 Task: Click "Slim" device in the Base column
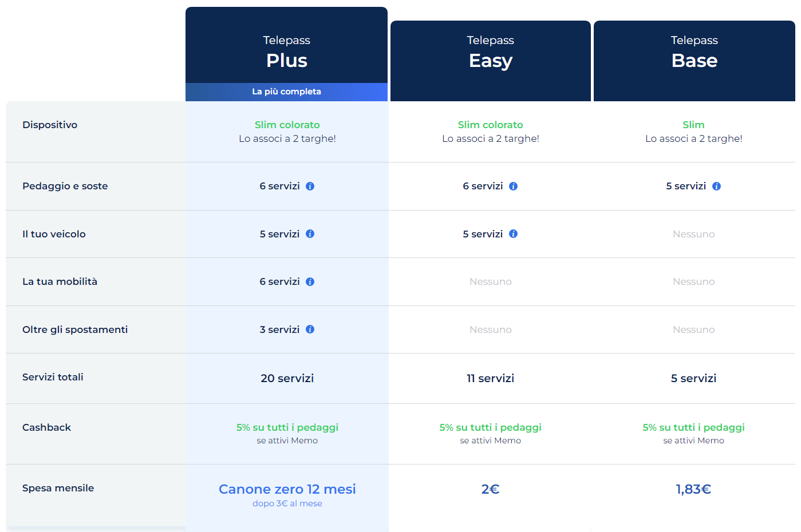693,125
